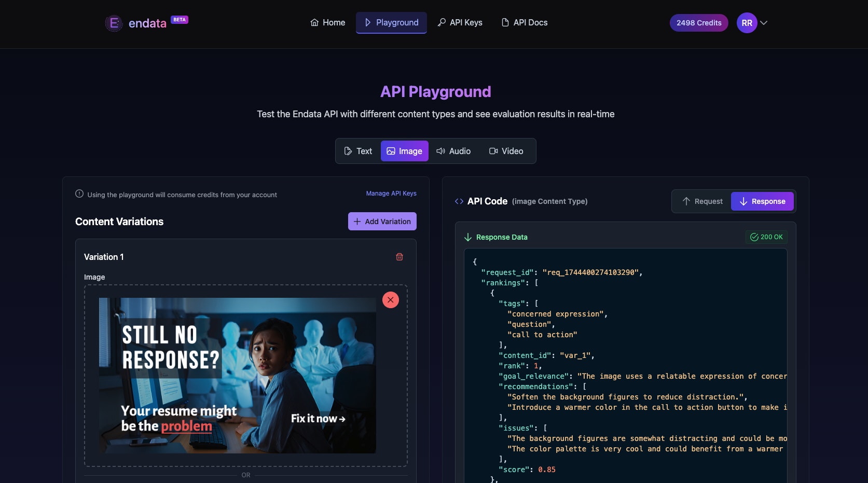
Task: Select the Audio content type tab
Action: (x=453, y=151)
